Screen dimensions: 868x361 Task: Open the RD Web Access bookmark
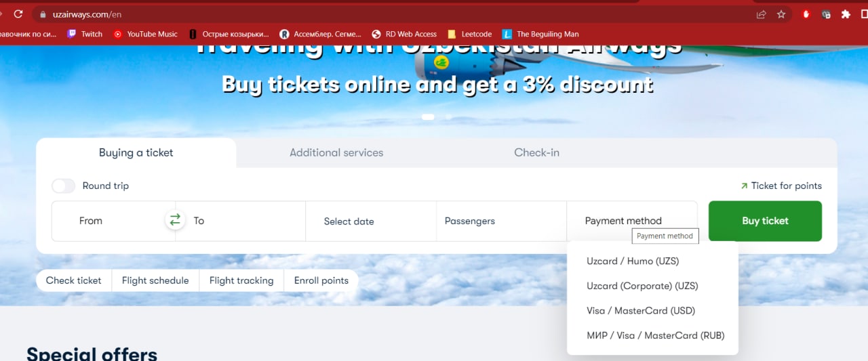click(404, 34)
